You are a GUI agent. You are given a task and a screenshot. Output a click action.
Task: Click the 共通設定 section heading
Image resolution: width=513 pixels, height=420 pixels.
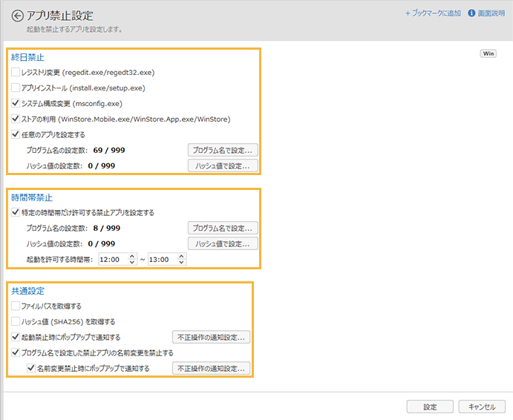click(x=27, y=291)
